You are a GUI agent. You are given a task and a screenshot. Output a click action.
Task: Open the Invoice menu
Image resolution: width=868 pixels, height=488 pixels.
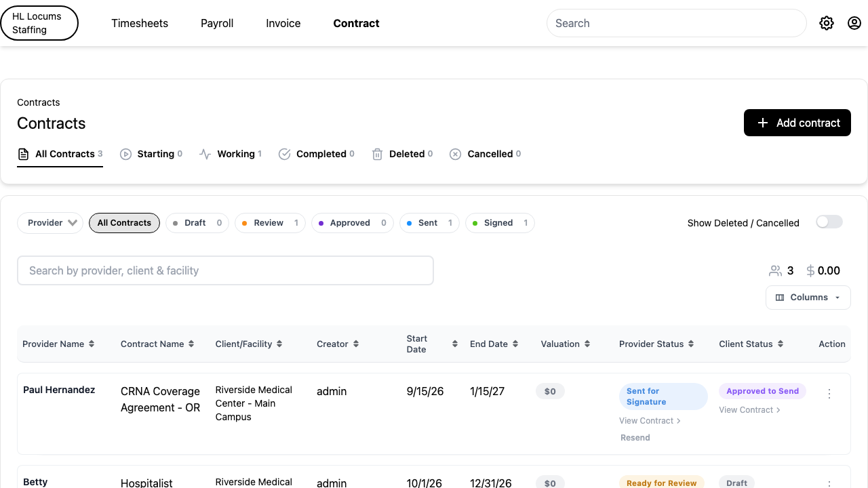tap(283, 23)
